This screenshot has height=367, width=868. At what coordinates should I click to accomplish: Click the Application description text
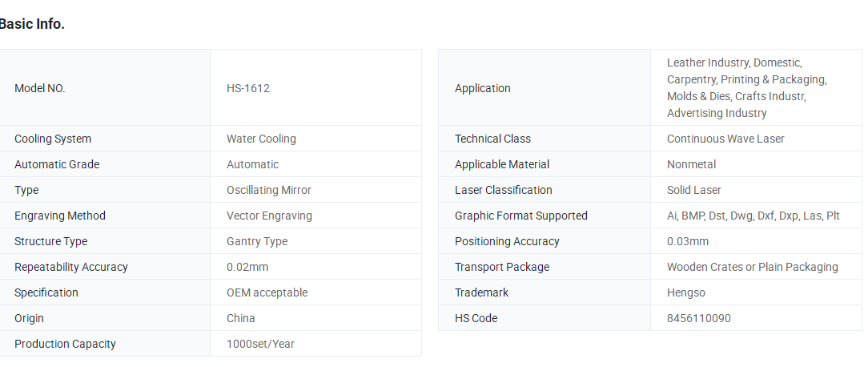click(747, 87)
